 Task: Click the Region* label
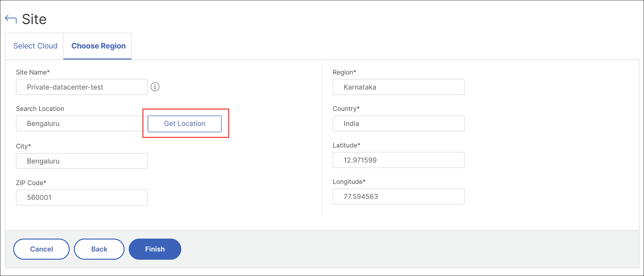pos(344,72)
